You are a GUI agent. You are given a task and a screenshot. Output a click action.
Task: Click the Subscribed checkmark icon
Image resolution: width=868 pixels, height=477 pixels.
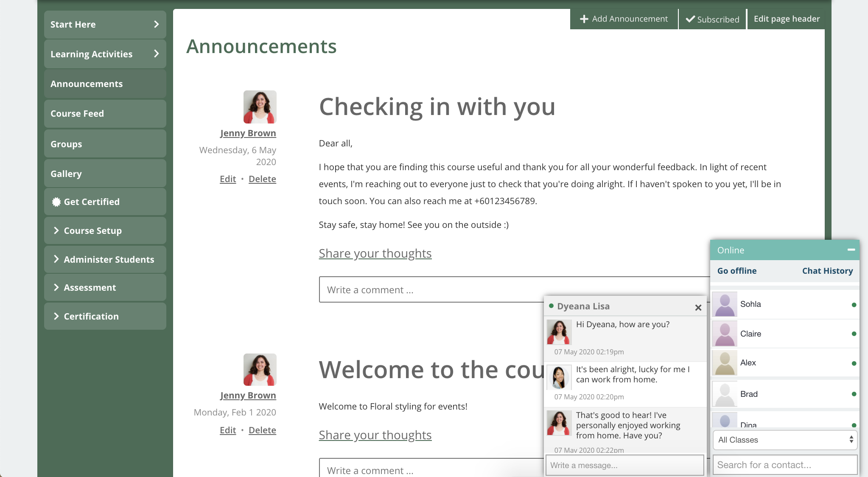click(690, 19)
